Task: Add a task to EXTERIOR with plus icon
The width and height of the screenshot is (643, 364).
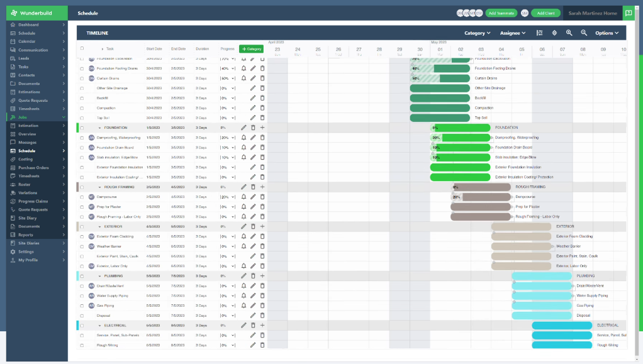Action: coord(262,226)
